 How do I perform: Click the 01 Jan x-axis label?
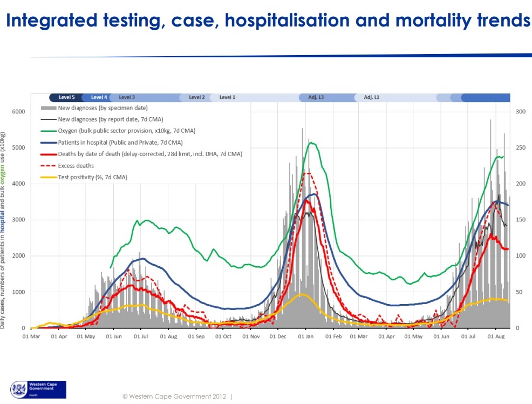click(x=306, y=336)
